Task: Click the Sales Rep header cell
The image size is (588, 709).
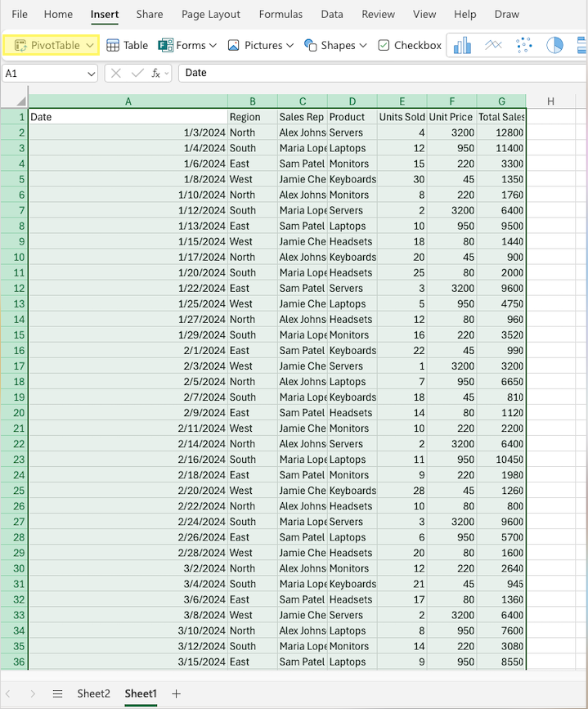Action: pos(302,117)
